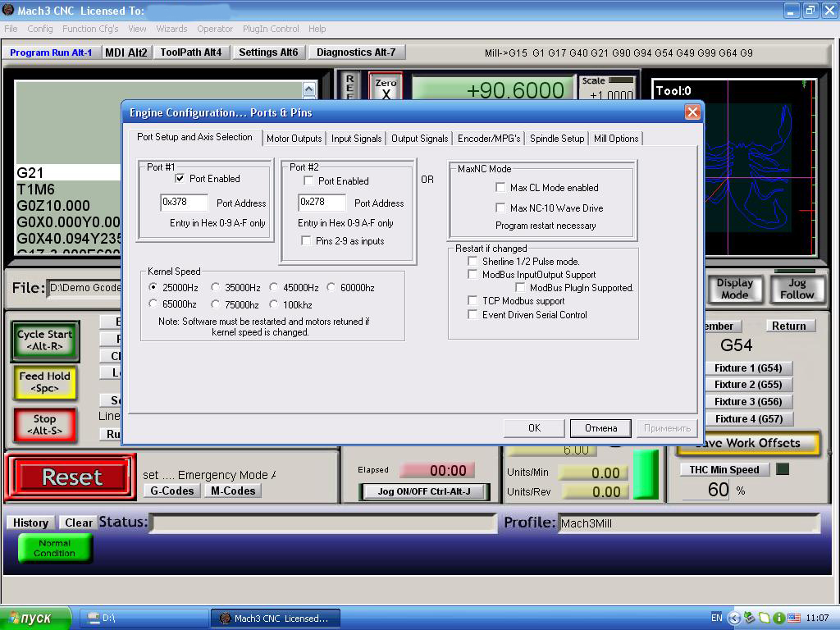
Task: Open Mill Options tab
Action: click(x=616, y=138)
